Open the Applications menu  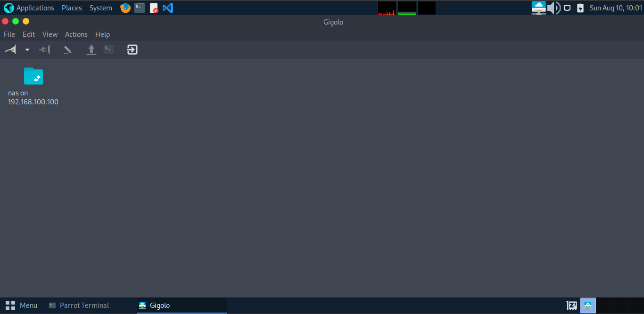[x=30, y=8]
